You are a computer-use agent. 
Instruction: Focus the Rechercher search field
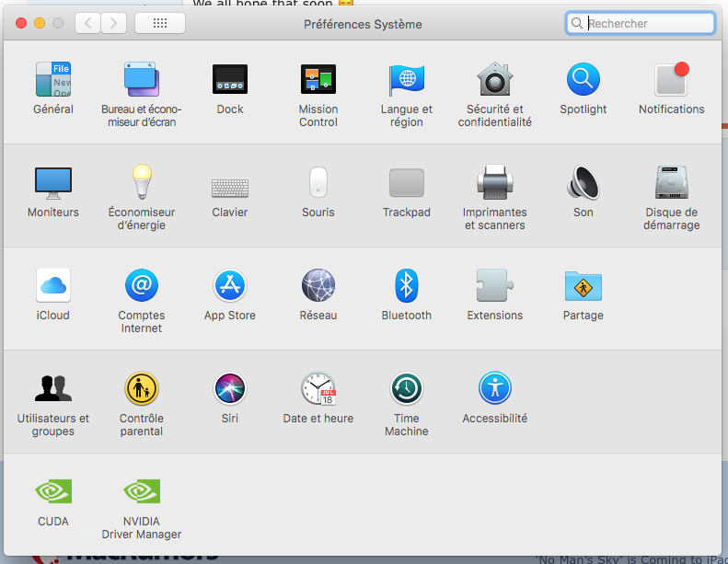click(641, 23)
